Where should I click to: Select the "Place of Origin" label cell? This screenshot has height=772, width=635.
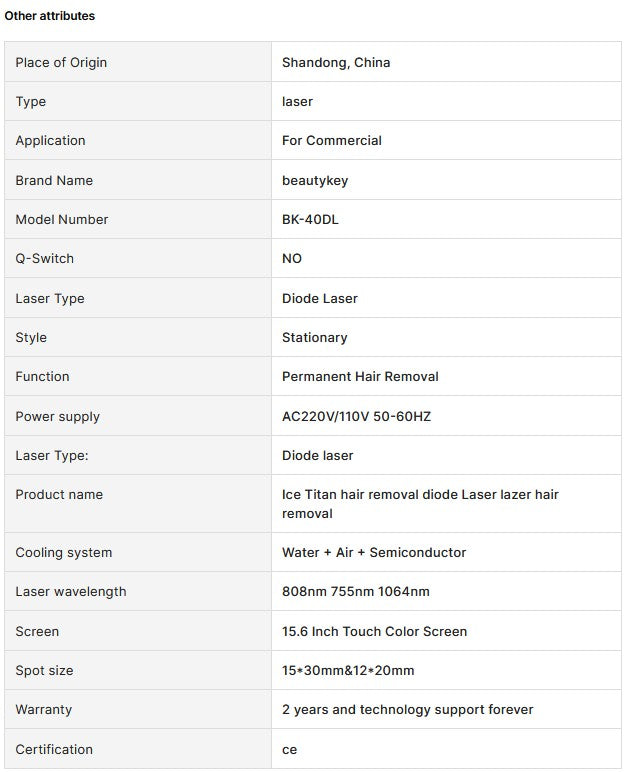(61, 62)
